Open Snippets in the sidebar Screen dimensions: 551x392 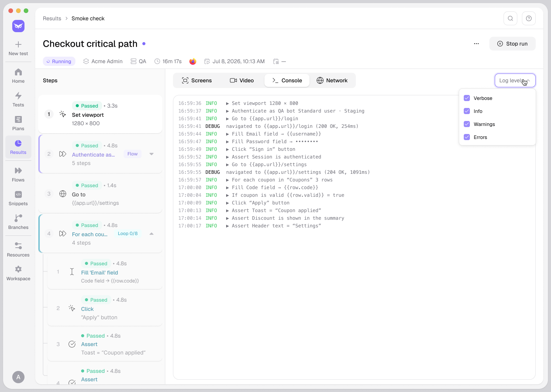[x=18, y=198]
